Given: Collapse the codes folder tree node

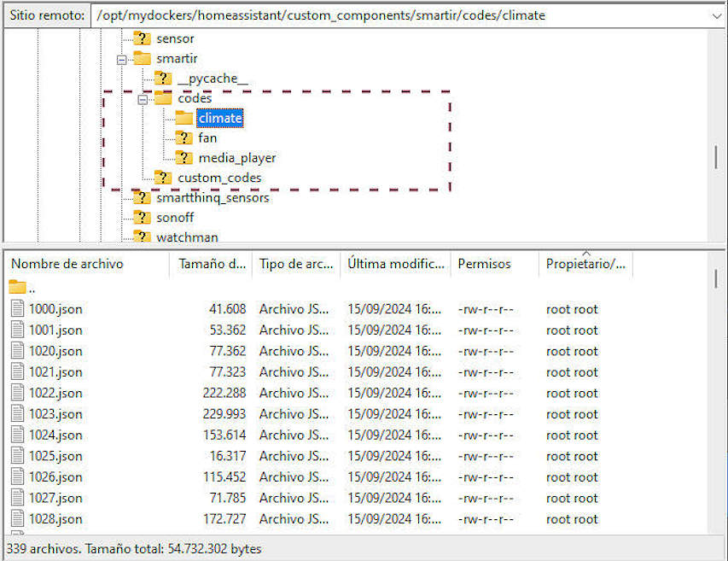Looking at the screenshot, I should 143,99.
